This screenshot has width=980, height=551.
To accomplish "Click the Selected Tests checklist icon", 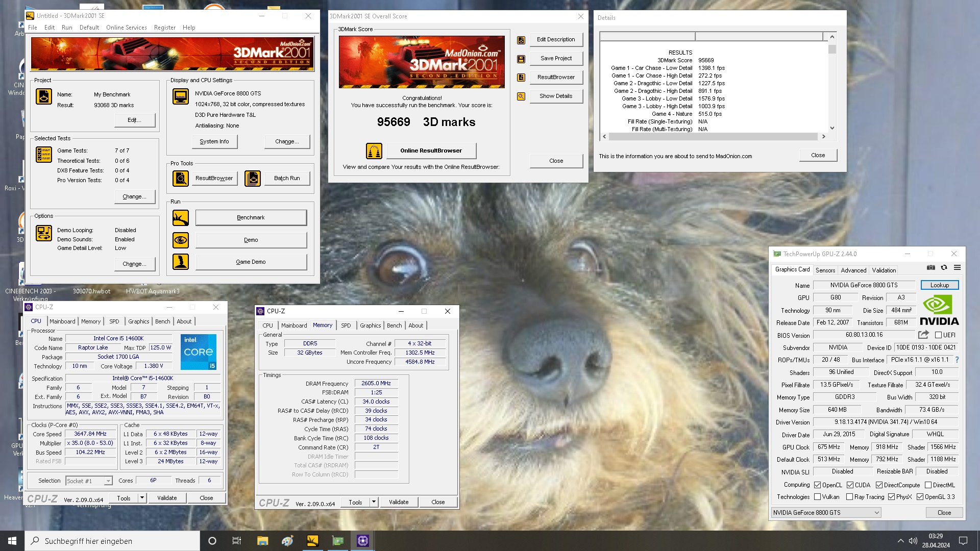I will click(43, 155).
